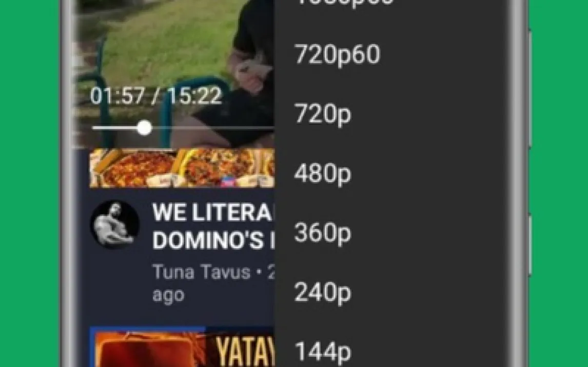Screen dimensions: 588x367
Task: Switch video quality to 480p
Action: click(x=390, y=173)
